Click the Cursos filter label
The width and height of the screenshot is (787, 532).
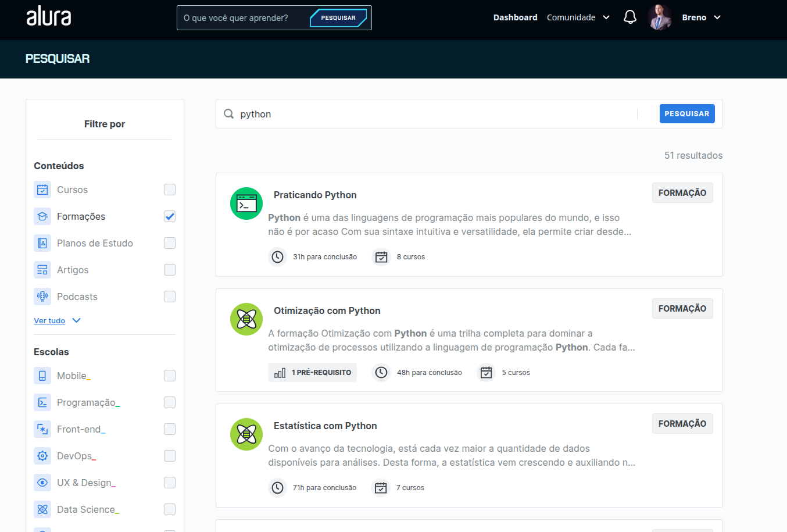(72, 190)
